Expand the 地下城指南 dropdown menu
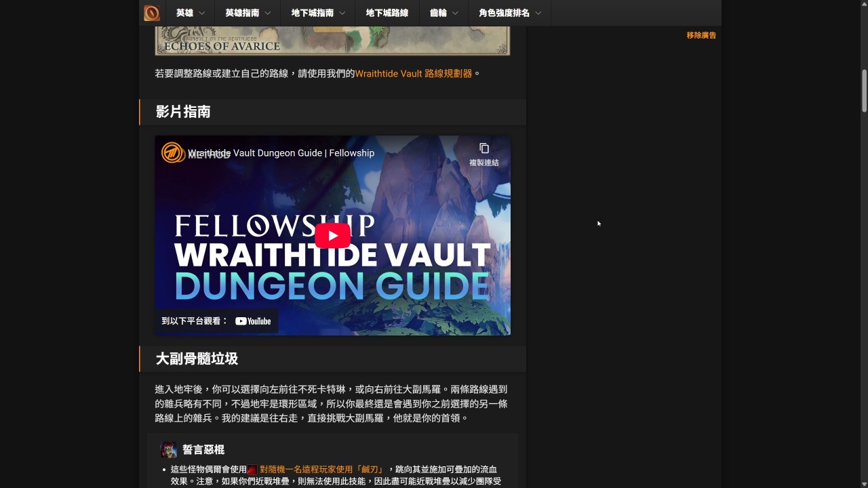This screenshot has width=868, height=488. tap(317, 13)
